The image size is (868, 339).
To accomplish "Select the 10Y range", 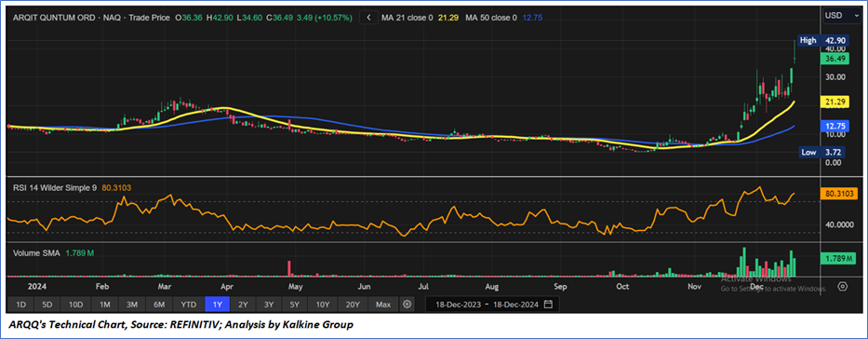I will point(323,305).
